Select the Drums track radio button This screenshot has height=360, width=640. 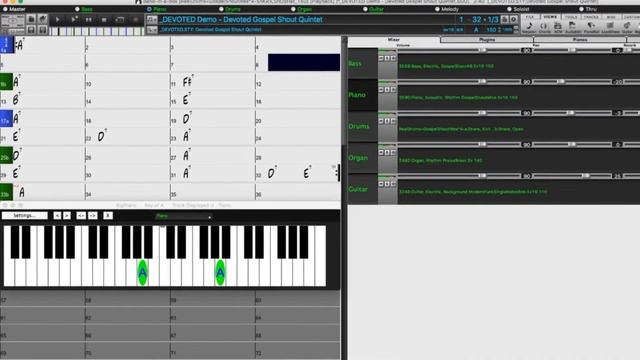point(221,9)
